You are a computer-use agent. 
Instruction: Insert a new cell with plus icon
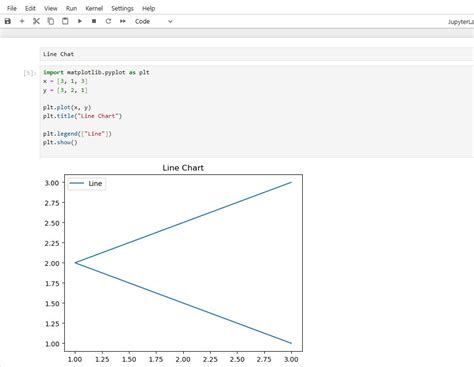point(22,21)
